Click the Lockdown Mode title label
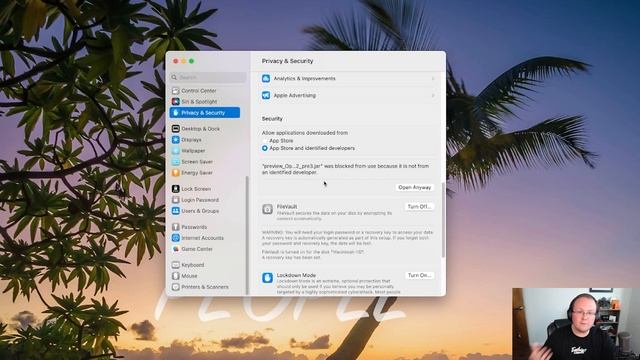Viewport: 640px width, 360px height. (x=296, y=275)
